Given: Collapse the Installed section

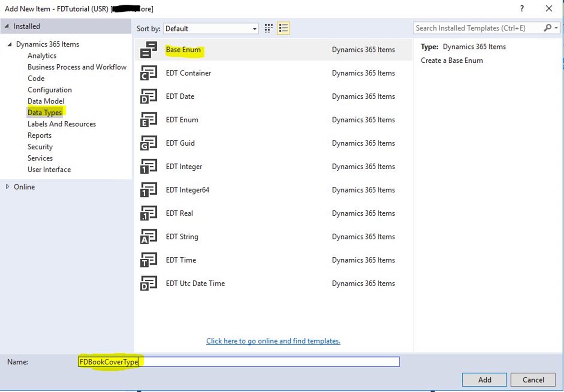Looking at the screenshot, I should [x=7, y=26].
